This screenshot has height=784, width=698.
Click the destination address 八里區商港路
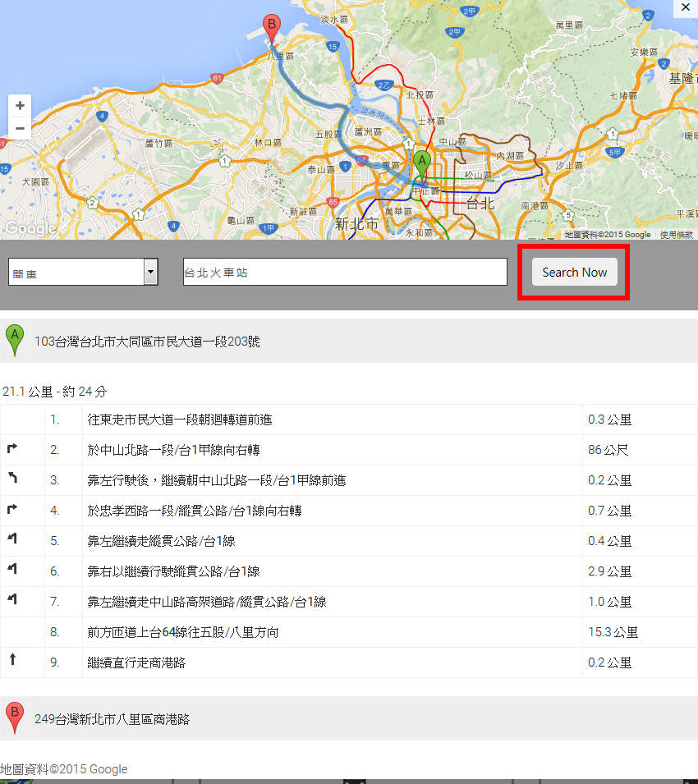112,719
